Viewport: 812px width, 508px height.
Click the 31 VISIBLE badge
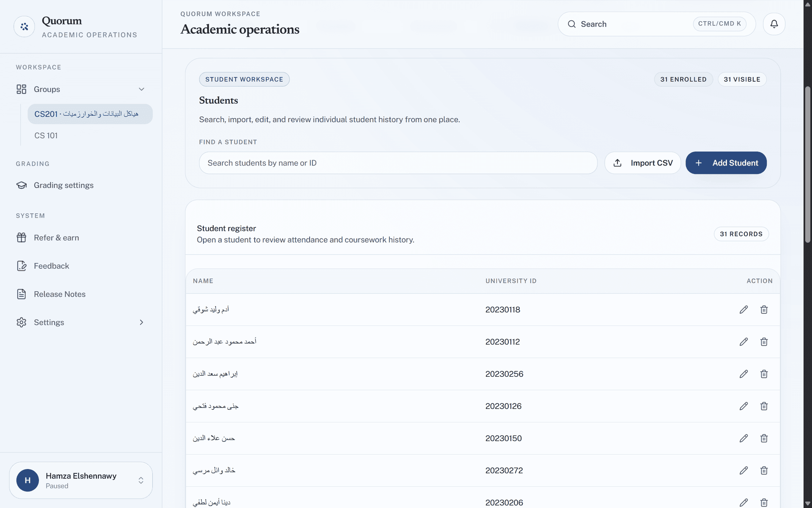point(742,80)
